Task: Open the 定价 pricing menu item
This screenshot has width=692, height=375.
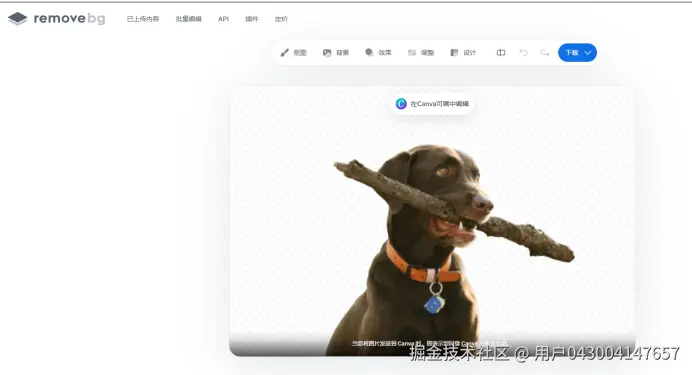Action: tap(281, 19)
